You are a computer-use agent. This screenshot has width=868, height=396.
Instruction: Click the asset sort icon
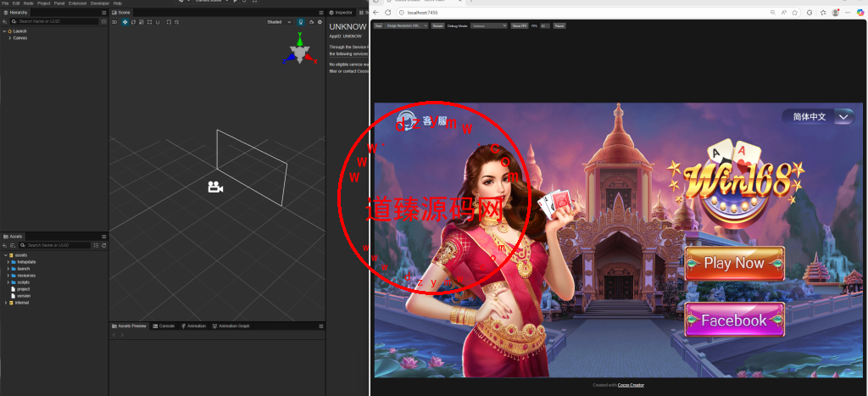pos(13,245)
